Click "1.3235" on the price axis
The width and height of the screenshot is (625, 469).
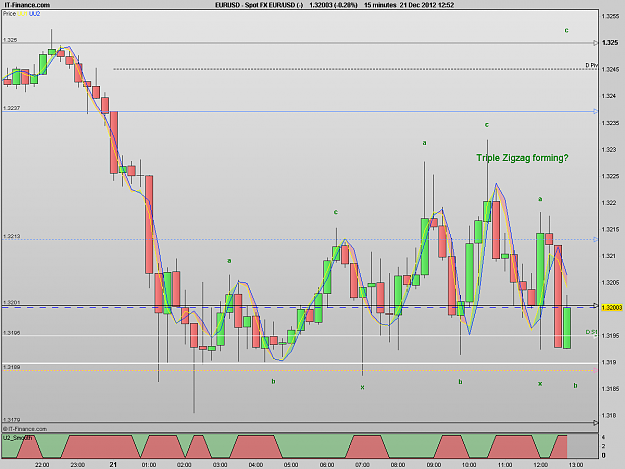coord(610,123)
